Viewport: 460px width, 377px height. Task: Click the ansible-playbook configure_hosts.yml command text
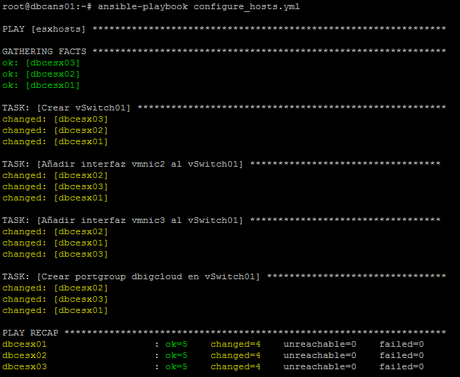click(x=199, y=7)
